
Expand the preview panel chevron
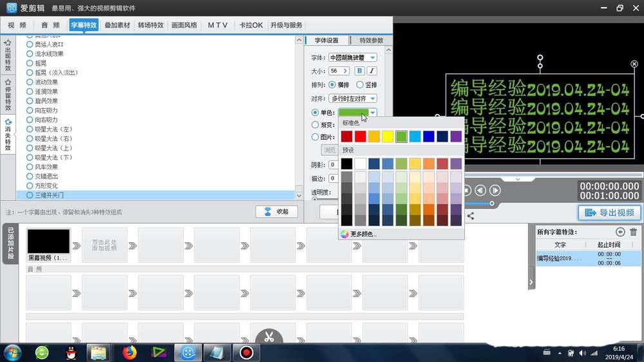[518, 179]
